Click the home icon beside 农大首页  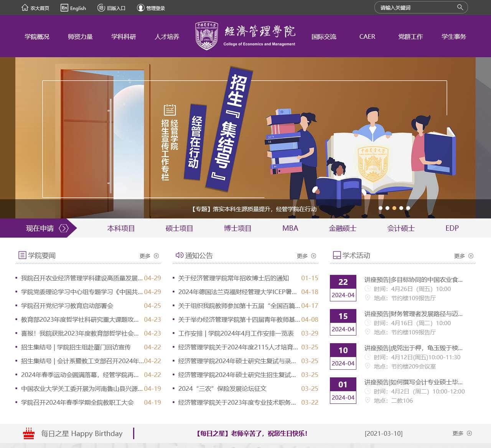25,8
